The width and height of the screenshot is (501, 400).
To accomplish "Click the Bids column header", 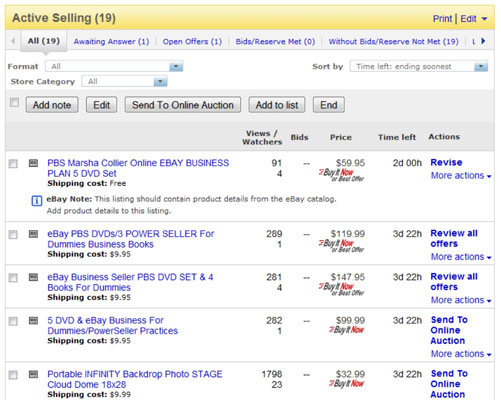I will coord(299,137).
